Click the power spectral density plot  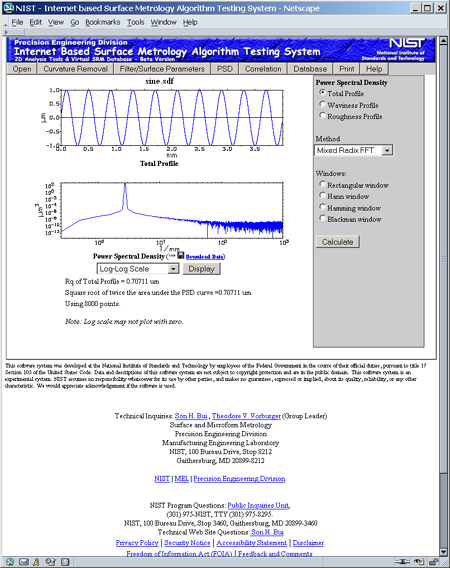(172, 210)
